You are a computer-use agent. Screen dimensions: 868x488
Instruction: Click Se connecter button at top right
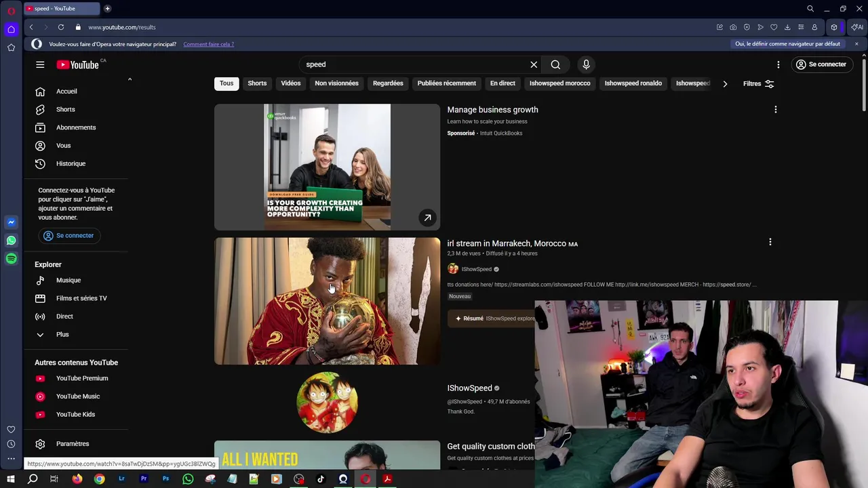tap(821, 64)
